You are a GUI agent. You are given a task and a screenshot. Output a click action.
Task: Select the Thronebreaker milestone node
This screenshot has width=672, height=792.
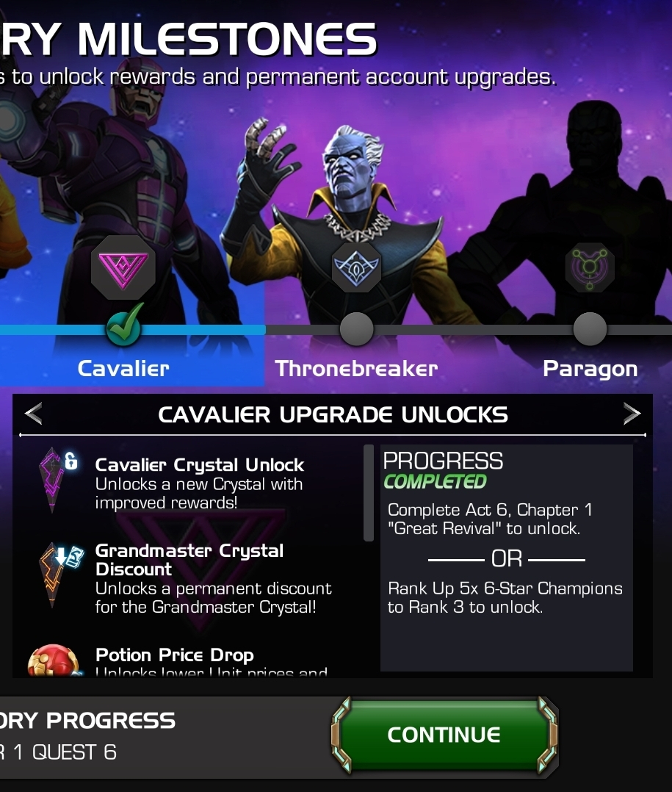tap(356, 329)
